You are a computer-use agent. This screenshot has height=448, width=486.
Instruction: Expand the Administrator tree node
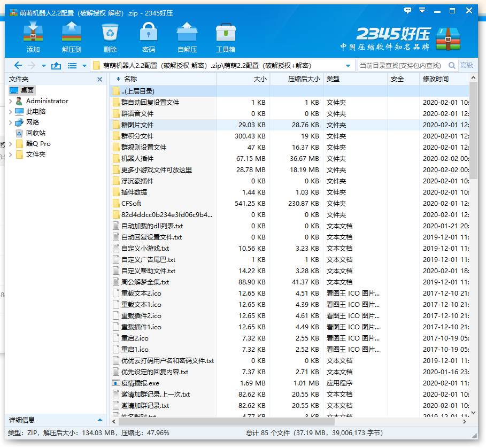(10, 101)
